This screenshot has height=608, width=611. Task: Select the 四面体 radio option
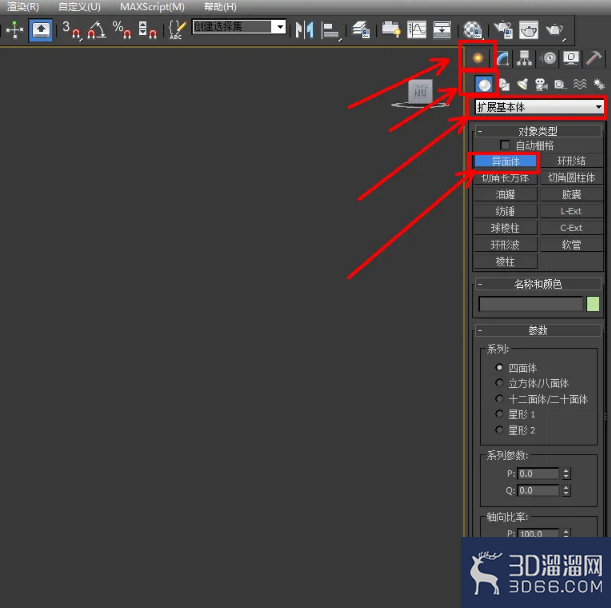(x=499, y=368)
